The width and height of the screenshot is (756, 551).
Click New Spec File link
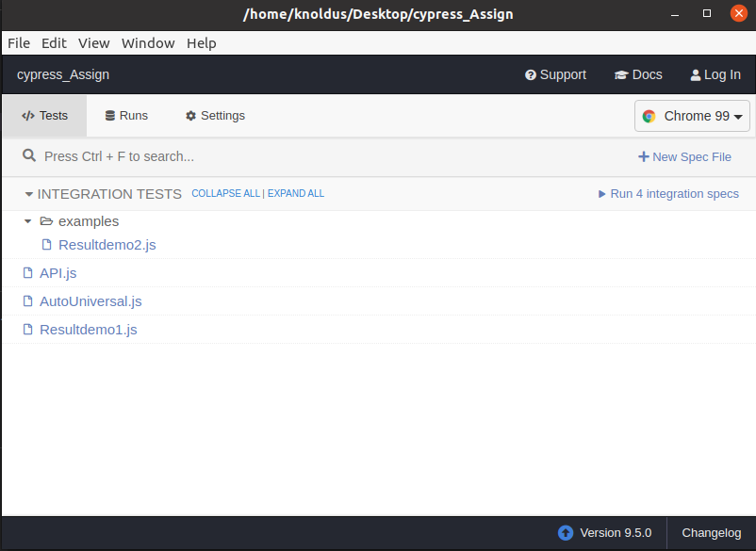pos(684,157)
